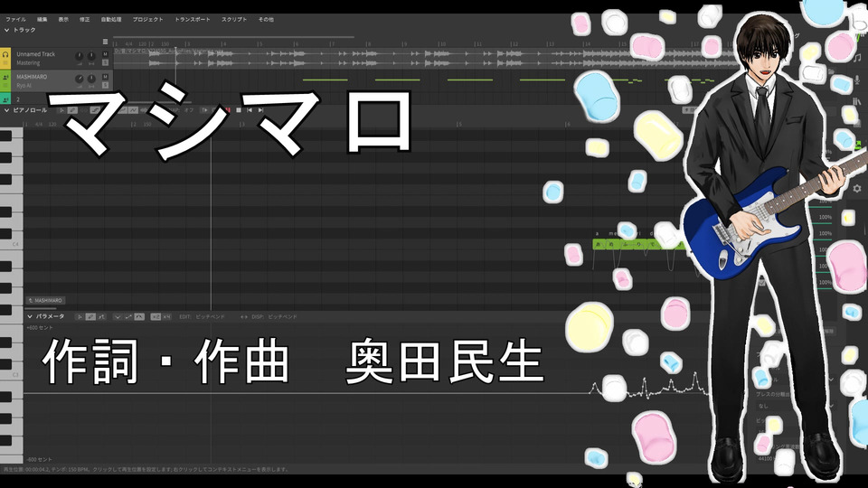
Task: Select the third parameter editing tool
Action: click(x=101, y=317)
